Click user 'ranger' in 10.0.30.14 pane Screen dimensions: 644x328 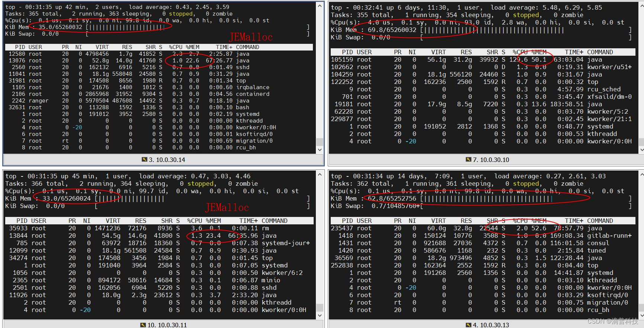39,101
